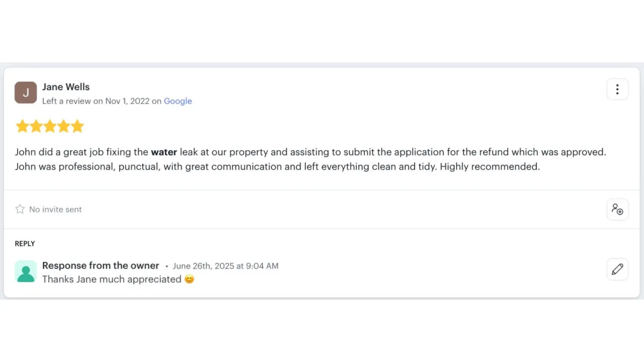
Task: Click the Thanks Jane much appreciated reply text
Action: (x=112, y=279)
